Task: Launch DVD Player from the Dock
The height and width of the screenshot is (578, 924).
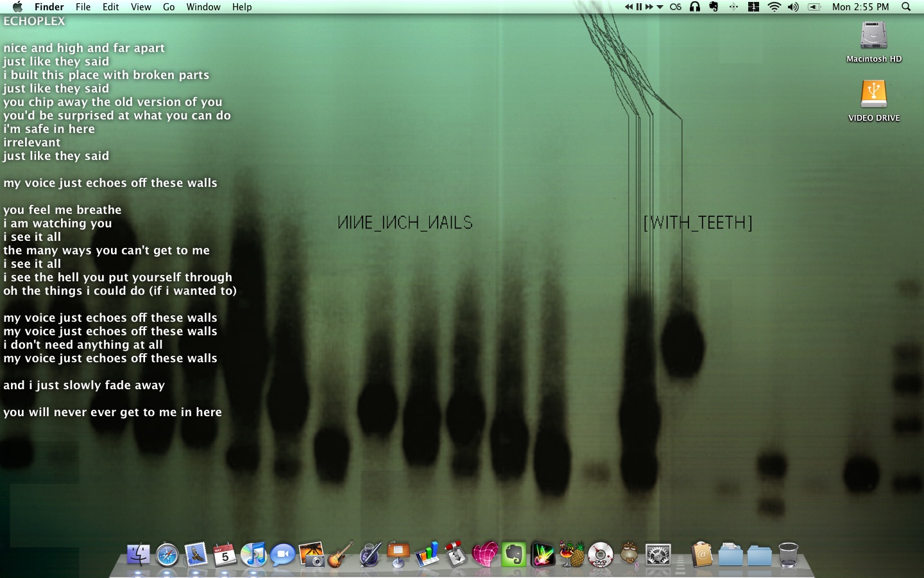Action: [x=601, y=554]
